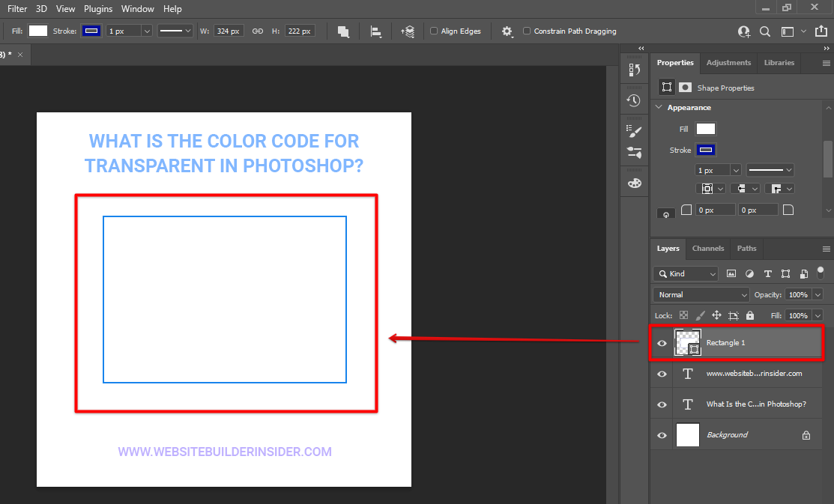Viewport: 834px width, 504px height.
Task: Click lock position move icon
Action: coord(716,316)
